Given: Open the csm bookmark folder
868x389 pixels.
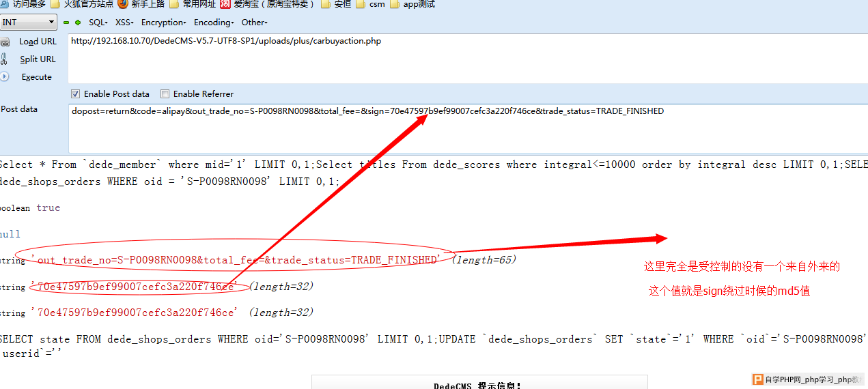Looking at the screenshot, I should point(370,4).
